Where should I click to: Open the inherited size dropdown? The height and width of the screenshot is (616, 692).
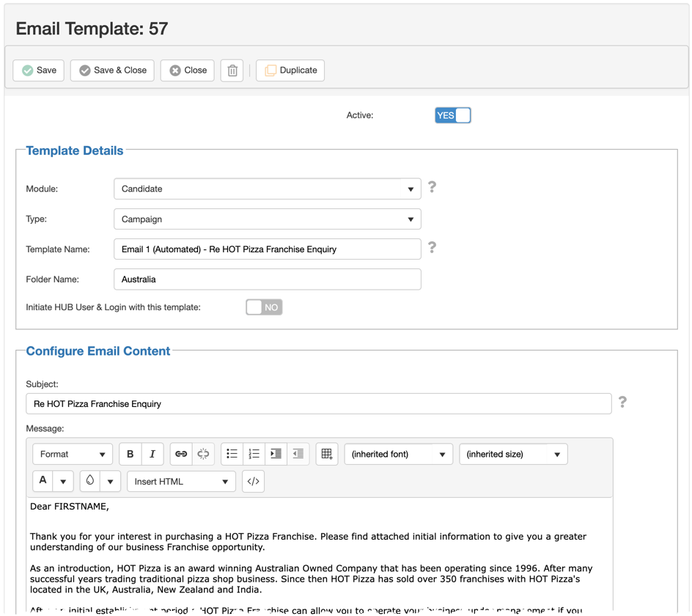click(513, 454)
